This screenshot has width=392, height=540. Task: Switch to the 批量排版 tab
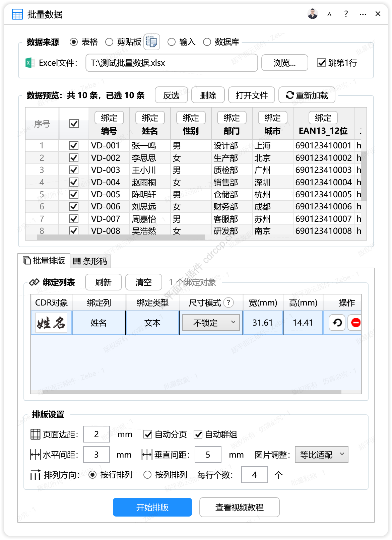[44, 261]
